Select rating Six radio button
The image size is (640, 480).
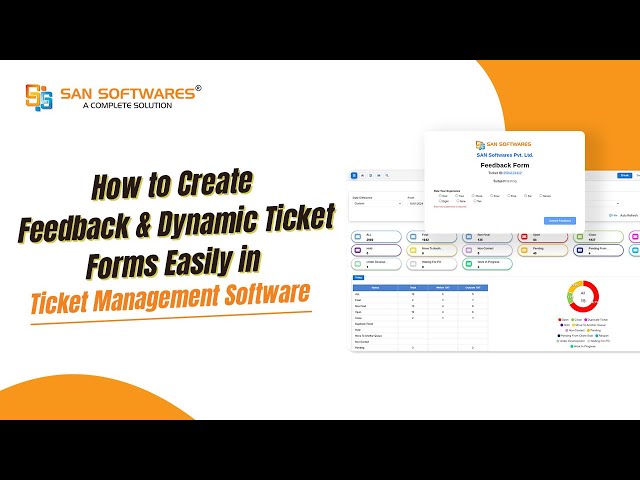tap(525, 196)
